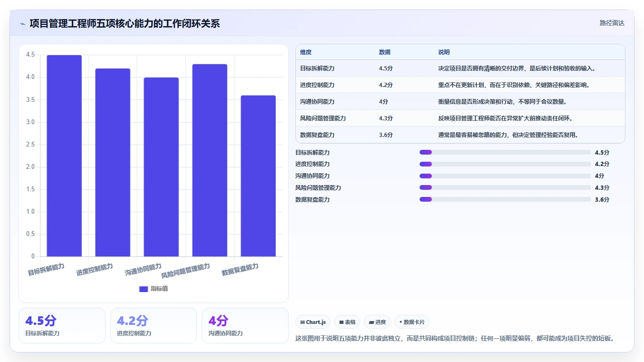This screenshot has height=362, width=644.
Task: Click the 进度 tag chip
Action: click(x=377, y=322)
